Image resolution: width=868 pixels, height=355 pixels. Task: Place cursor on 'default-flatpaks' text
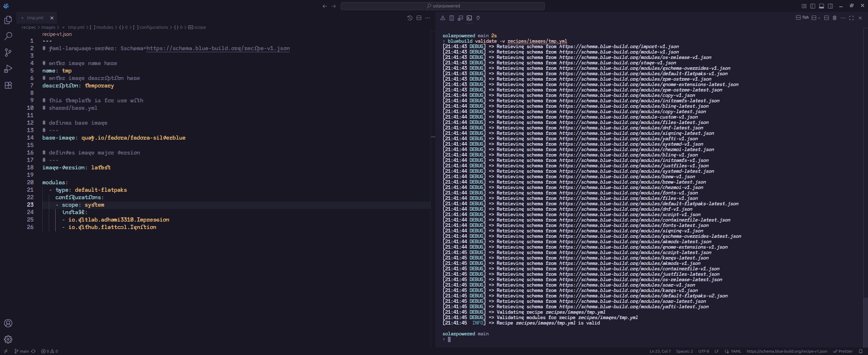pyautogui.click(x=101, y=190)
